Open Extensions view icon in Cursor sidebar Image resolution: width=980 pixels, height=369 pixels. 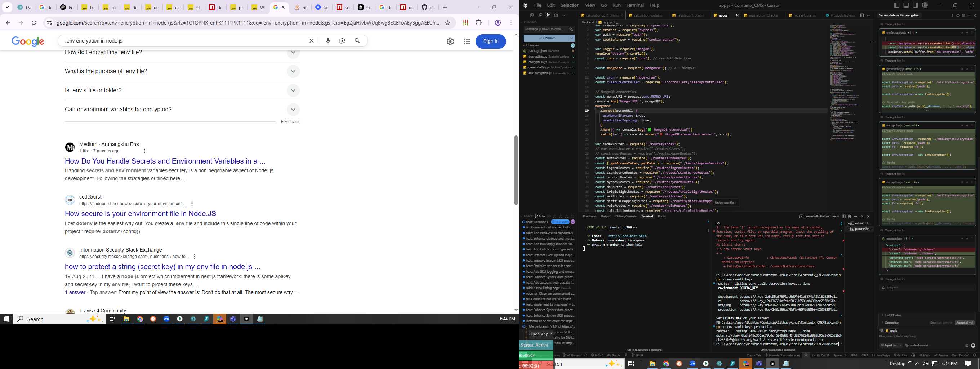(556, 15)
